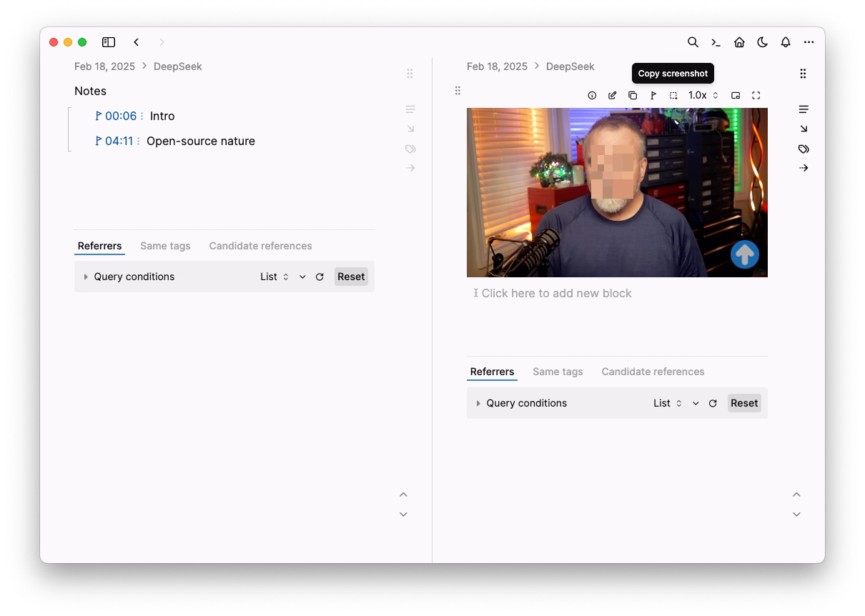Select the Open-source nature note text
The image size is (865, 616).
pos(201,141)
